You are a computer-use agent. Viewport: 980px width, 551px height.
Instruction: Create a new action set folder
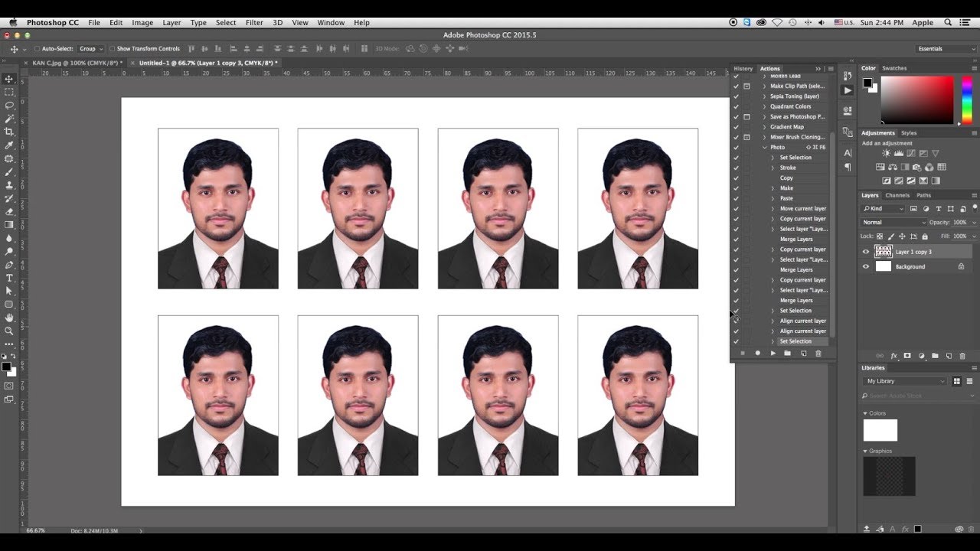coord(787,353)
